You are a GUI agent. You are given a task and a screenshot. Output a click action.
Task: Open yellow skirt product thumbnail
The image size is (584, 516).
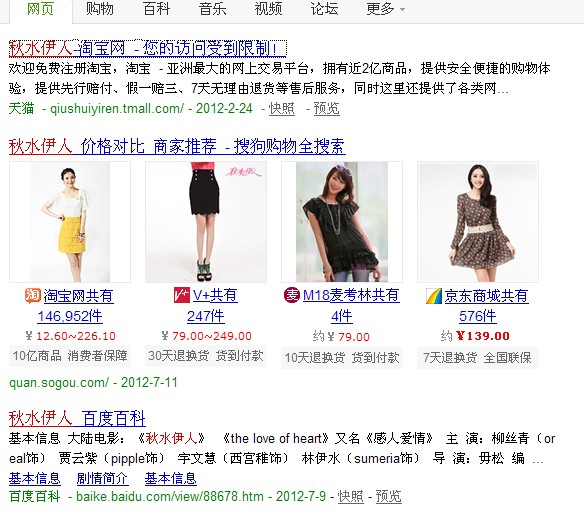coord(70,222)
